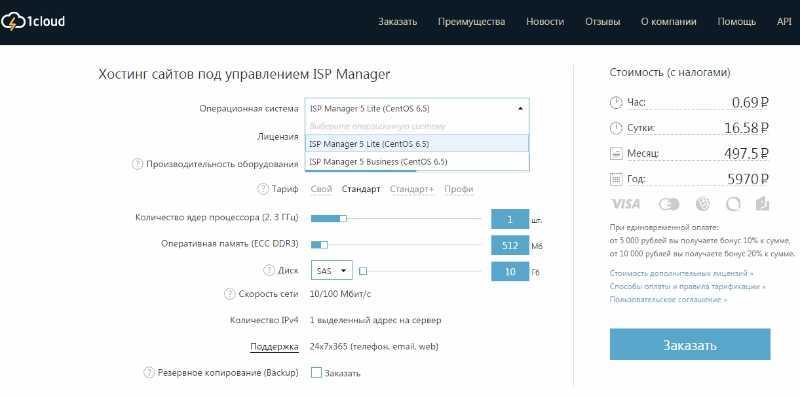Select the Стандарт tariff
Screen dimensions: 800x396
pos(361,189)
